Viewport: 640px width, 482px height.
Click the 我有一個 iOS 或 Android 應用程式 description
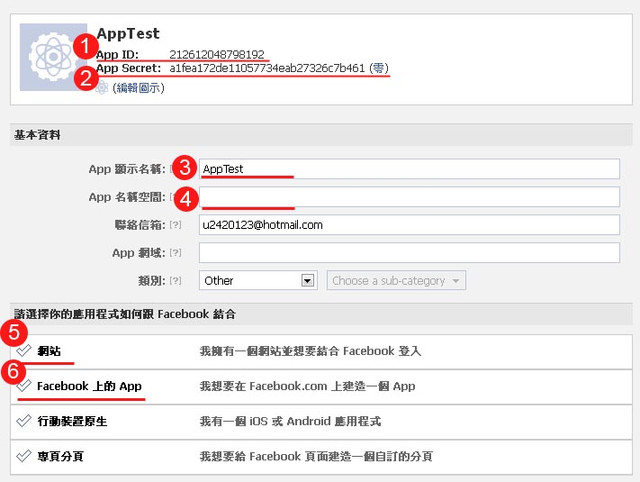tap(290, 421)
